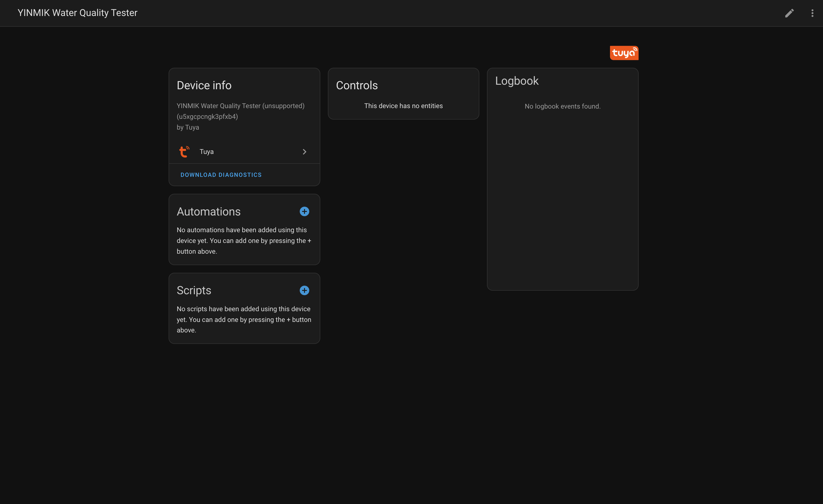
Task: Click the Tuya integration icon in Device info
Action: (x=184, y=152)
